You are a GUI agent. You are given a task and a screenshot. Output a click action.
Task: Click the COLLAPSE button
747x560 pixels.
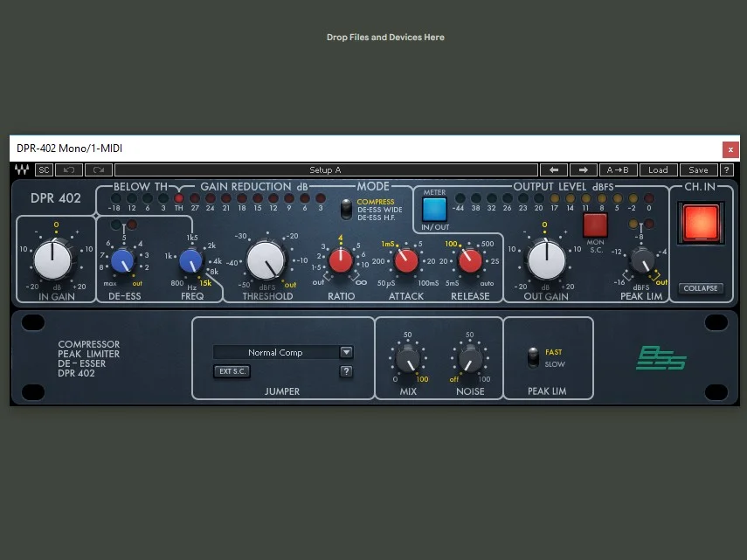[701, 288]
